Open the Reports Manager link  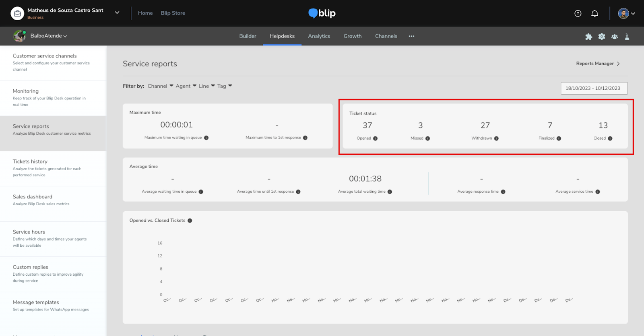598,64
